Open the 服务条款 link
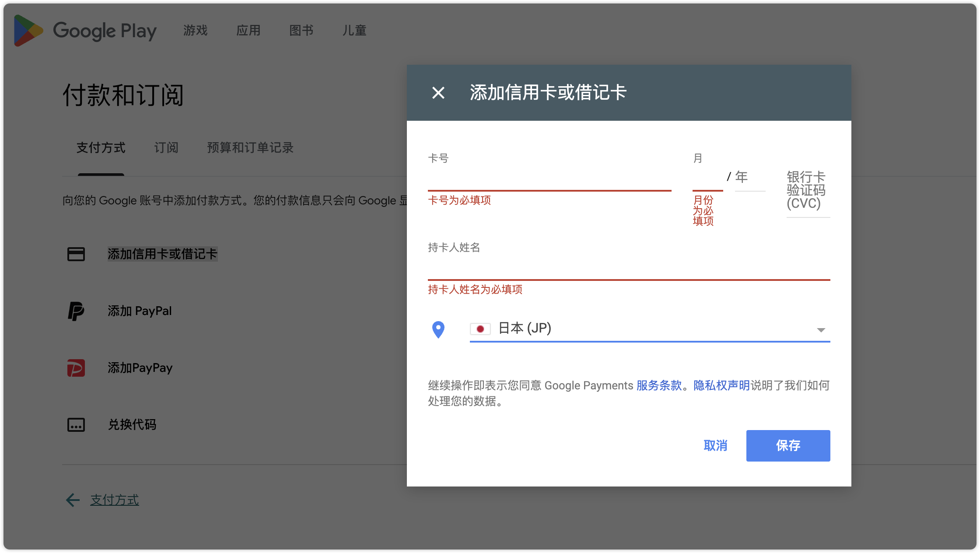The image size is (980, 553). pos(659,385)
